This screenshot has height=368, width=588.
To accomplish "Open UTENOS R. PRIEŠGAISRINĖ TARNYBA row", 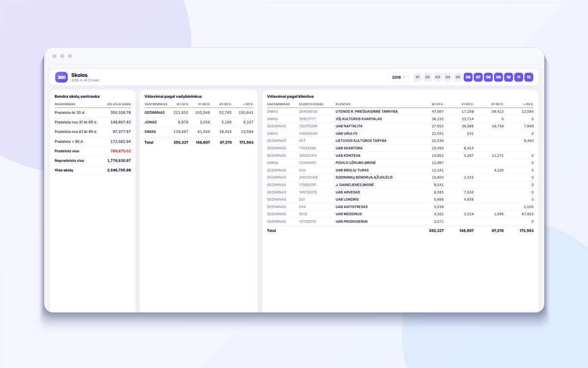I will (400, 111).
